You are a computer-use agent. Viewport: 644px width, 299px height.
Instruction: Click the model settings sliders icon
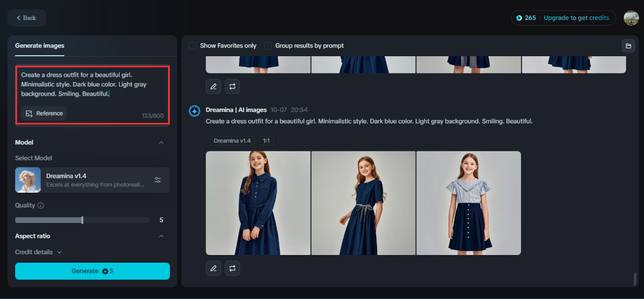click(x=157, y=180)
